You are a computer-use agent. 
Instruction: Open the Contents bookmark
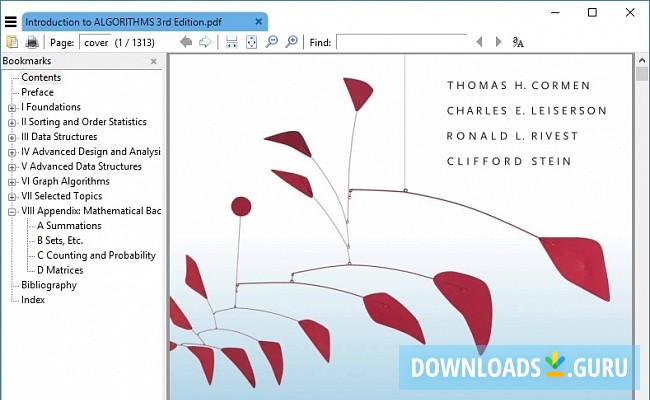[41, 78]
